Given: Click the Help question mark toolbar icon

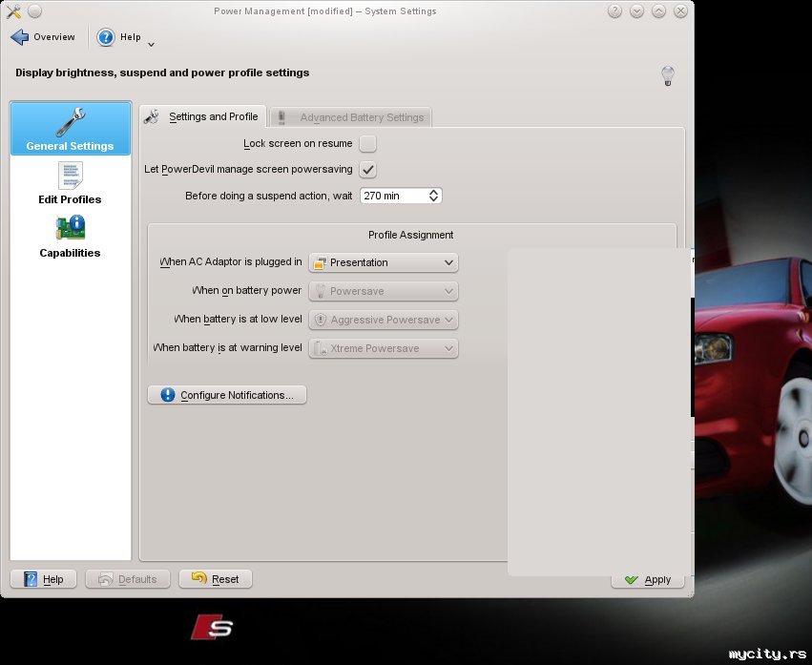Looking at the screenshot, I should (x=106, y=37).
